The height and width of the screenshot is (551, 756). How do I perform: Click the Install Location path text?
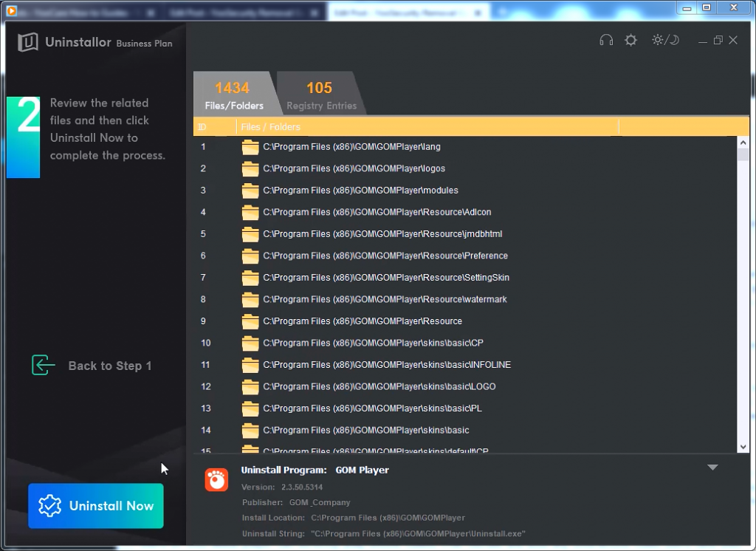[x=388, y=519]
